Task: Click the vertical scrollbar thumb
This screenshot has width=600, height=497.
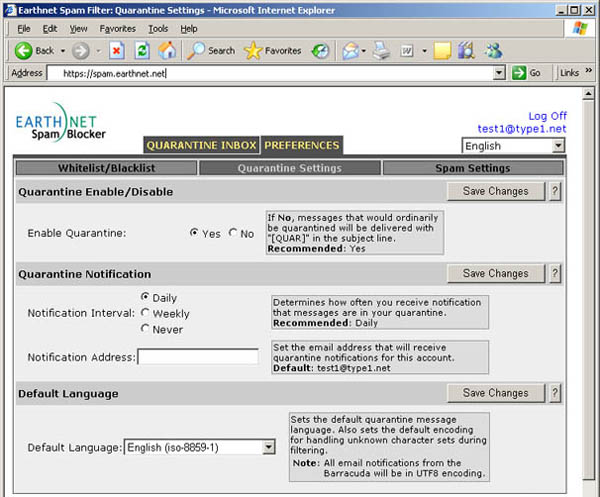Action: pos(588,290)
